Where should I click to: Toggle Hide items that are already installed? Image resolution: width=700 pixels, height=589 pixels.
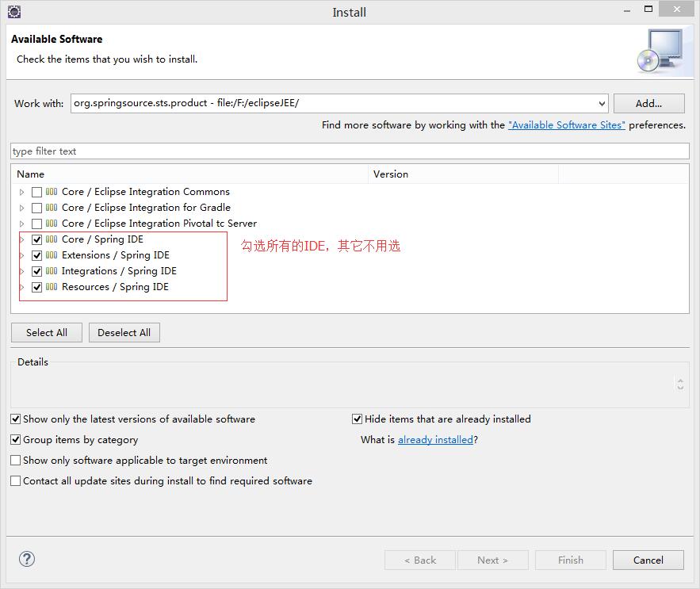[358, 419]
